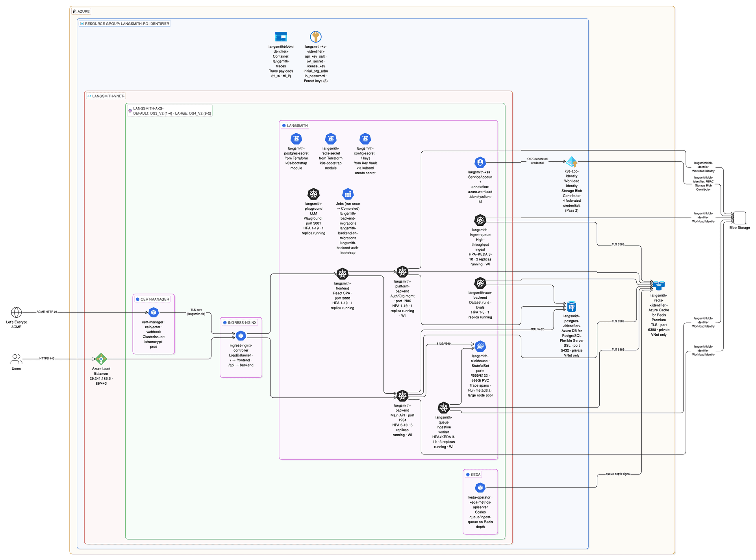Click the 'ACME HTTP-01' edge label
Viewport: 756px width, 560px height.
(x=47, y=312)
